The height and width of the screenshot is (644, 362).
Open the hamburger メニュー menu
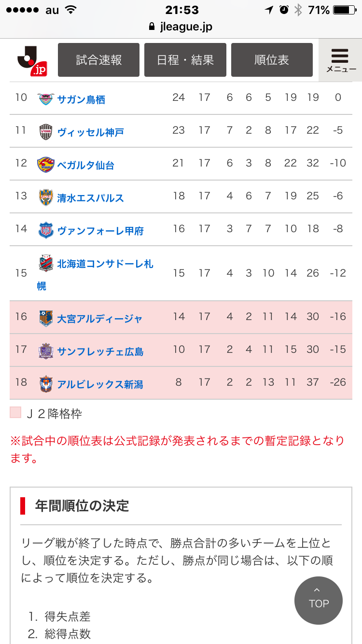341,60
